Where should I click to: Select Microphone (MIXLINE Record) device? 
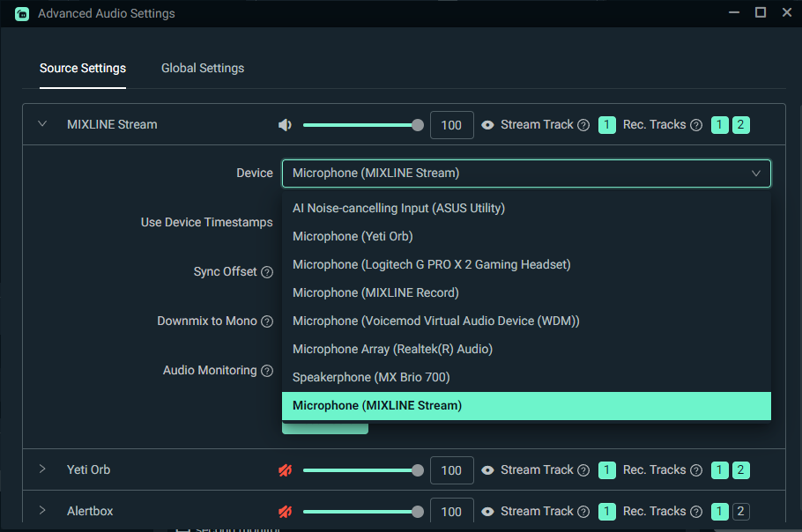[526, 292]
